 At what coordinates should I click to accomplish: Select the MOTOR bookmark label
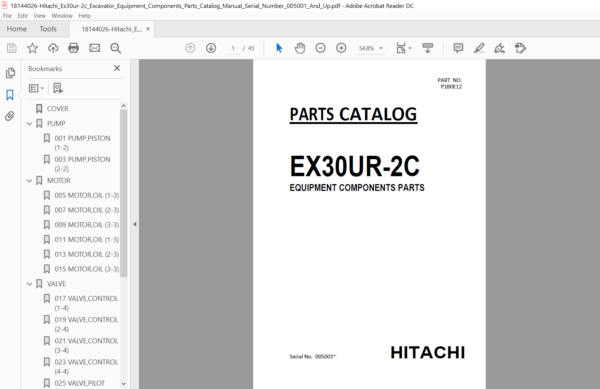point(59,181)
